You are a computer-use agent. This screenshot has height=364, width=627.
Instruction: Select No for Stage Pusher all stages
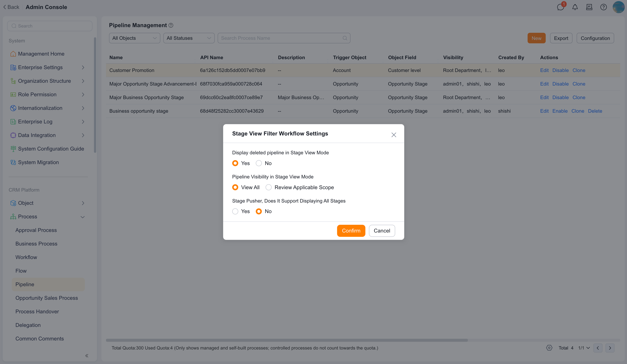(x=259, y=211)
